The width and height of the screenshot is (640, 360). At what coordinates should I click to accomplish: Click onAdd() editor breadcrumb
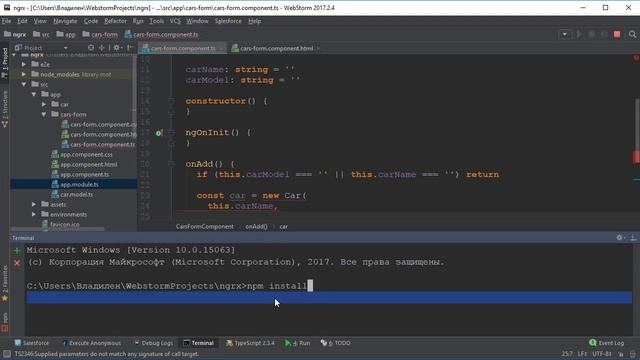pos(256,227)
